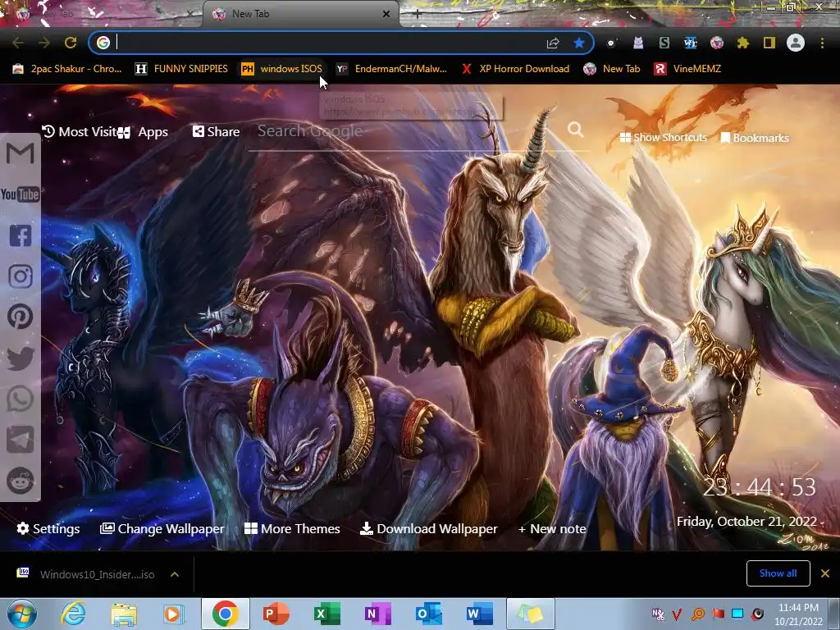
Task: Open the Windows Start button
Action: point(22,614)
